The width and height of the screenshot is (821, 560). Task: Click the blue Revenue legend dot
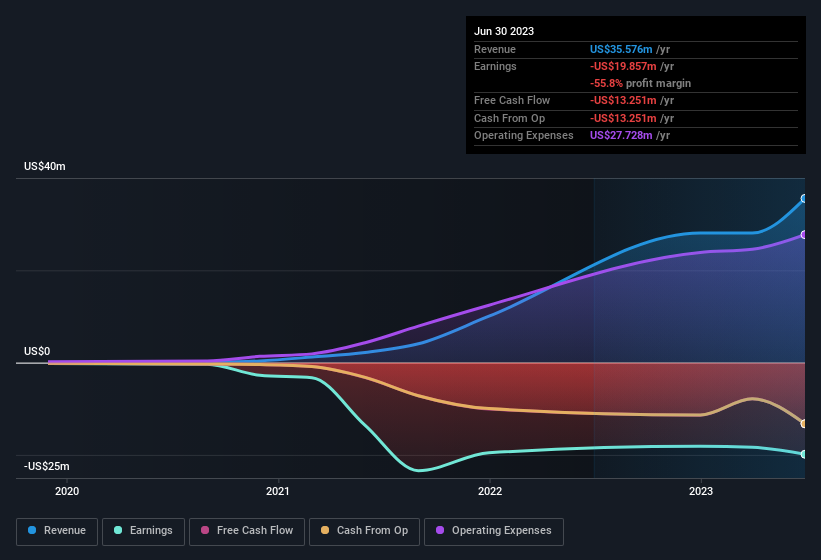[32, 530]
